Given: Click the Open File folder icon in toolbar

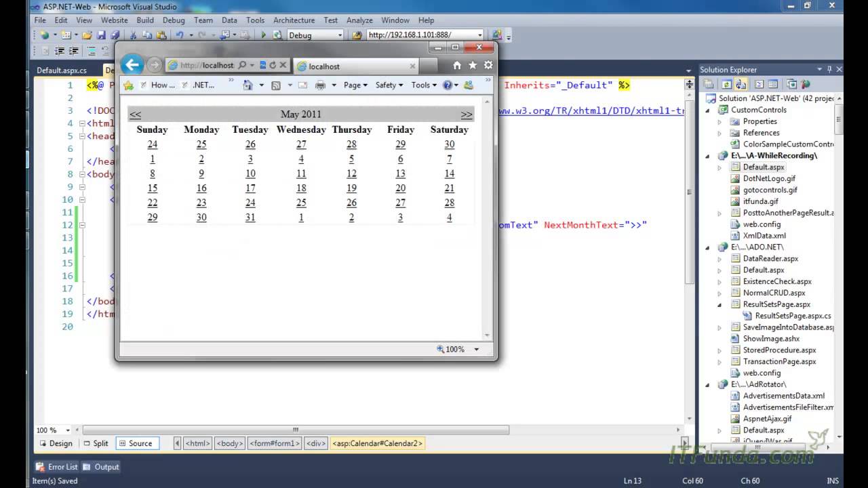Looking at the screenshot, I should tap(87, 35).
